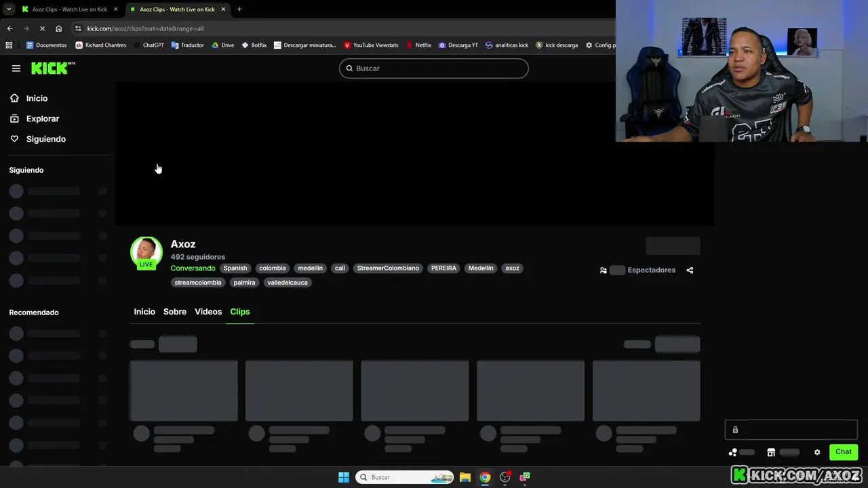Screen dimensions: 868x488
Task: Select the valledelcauca tag
Action: pos(288,283)
